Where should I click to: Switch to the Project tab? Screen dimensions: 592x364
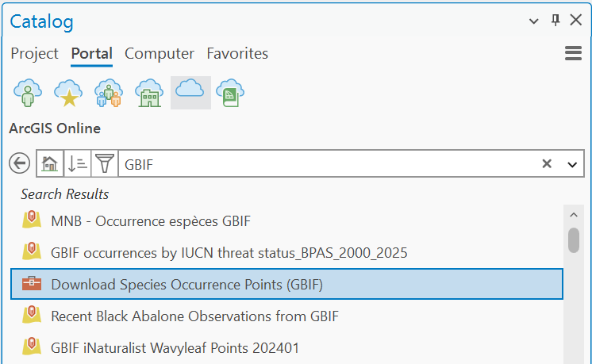pyautogui.click(x=35, y=54)
